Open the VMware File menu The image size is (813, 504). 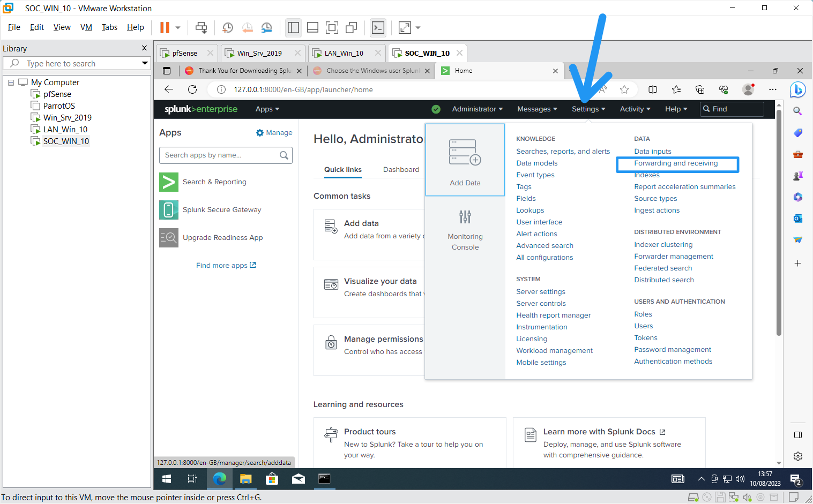[x=14, y=27]
